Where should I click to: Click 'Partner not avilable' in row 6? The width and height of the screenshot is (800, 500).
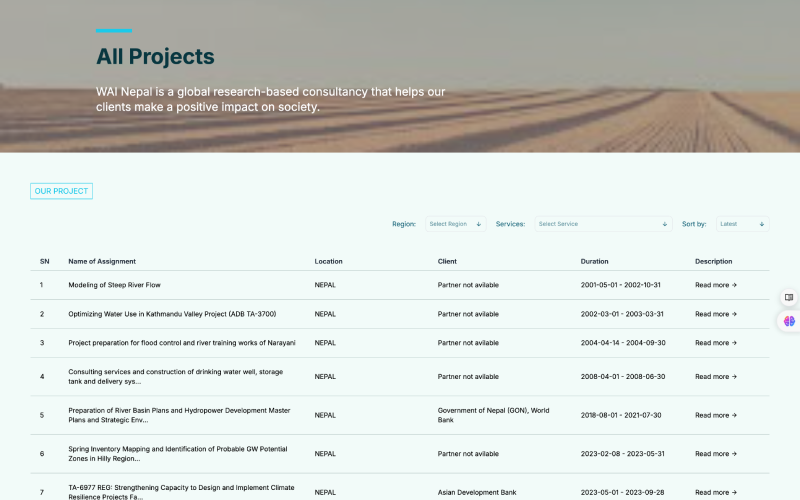[468, 454]
